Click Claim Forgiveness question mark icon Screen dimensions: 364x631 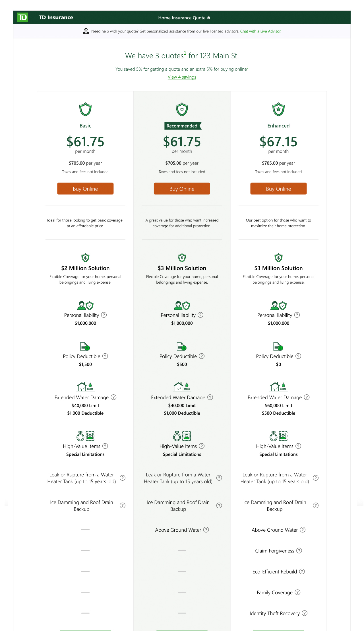(299, 551)
